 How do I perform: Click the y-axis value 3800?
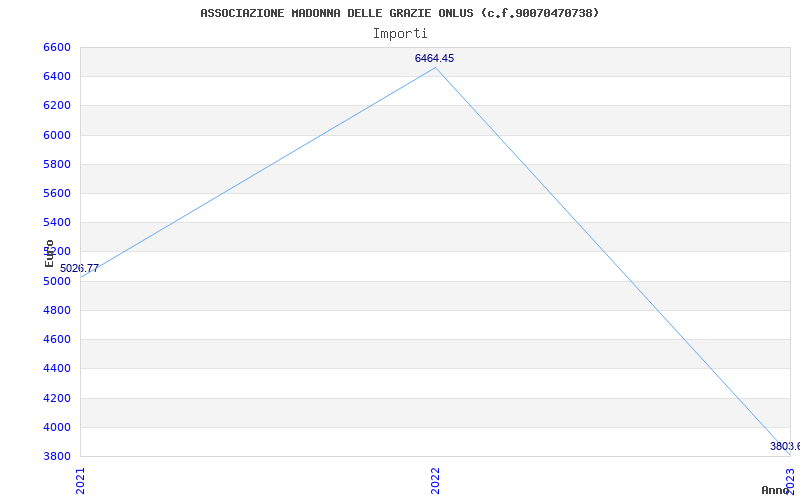click(x=57, y=456)
